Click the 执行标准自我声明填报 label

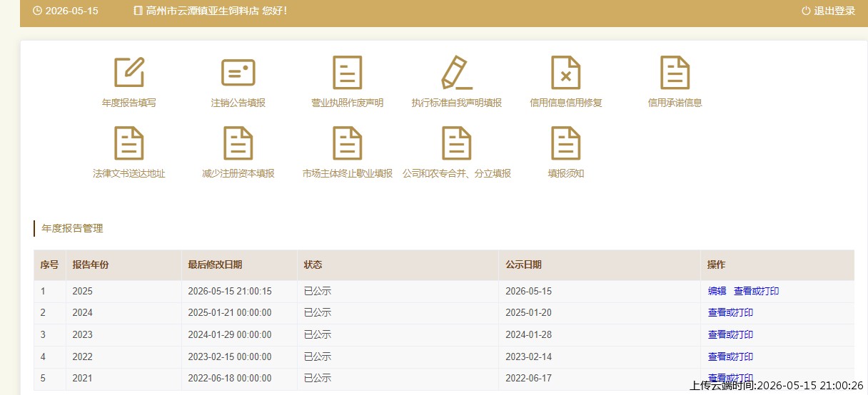click(457, 103)
